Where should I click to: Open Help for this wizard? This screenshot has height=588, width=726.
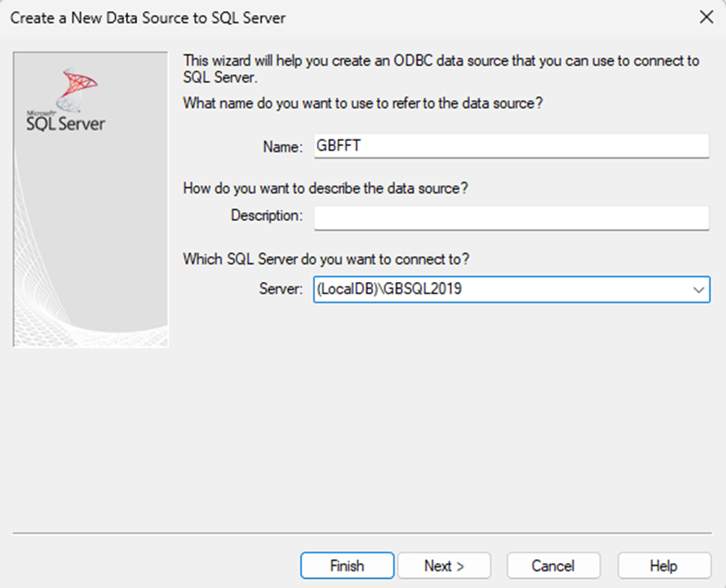(x=663, y=566)
